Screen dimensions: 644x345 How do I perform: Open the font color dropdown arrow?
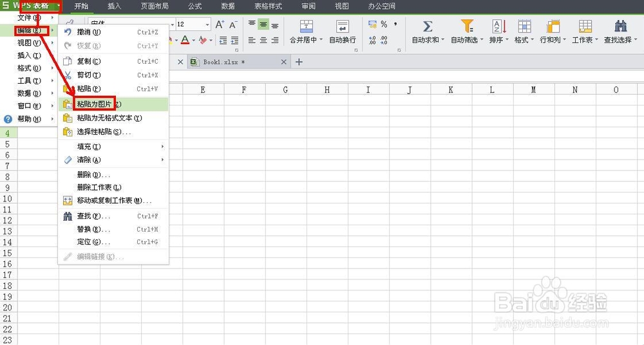[x=193, y=41]
